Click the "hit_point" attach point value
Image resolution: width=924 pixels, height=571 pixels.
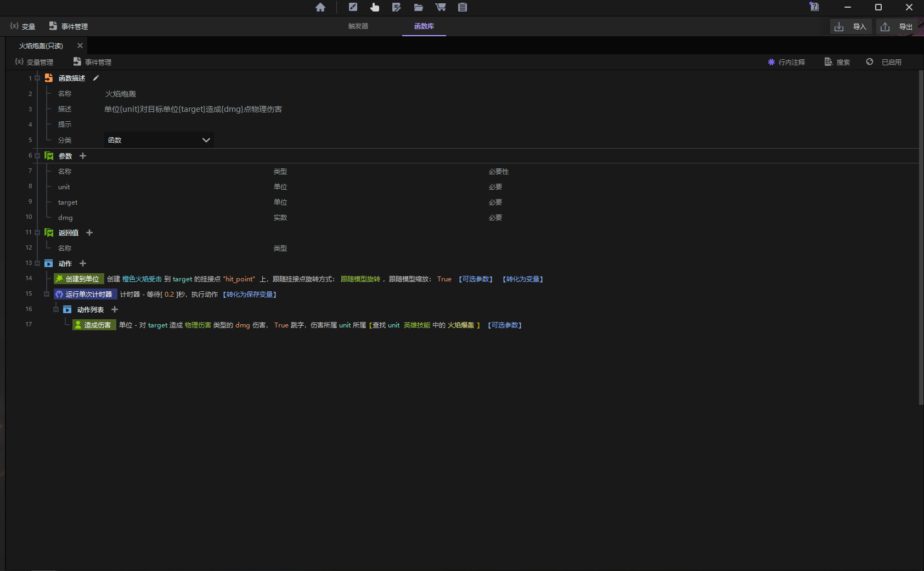click(x=239, y=279)
